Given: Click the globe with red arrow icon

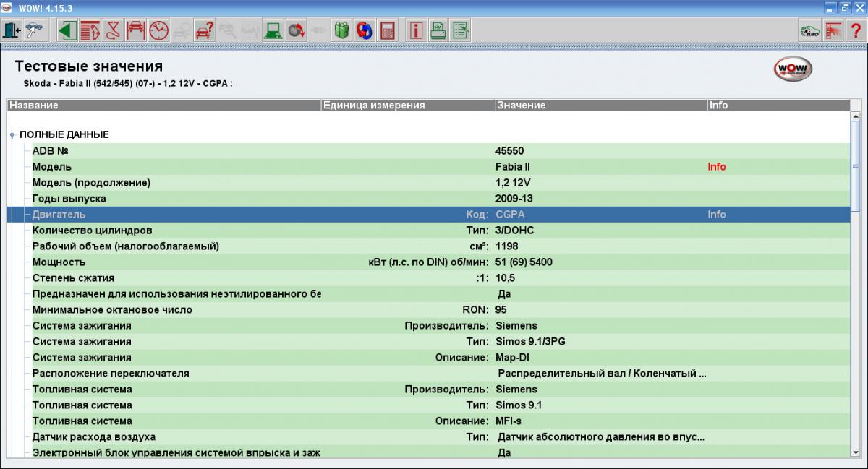Looking at the screenshot, I should click(x=295, y=30).
